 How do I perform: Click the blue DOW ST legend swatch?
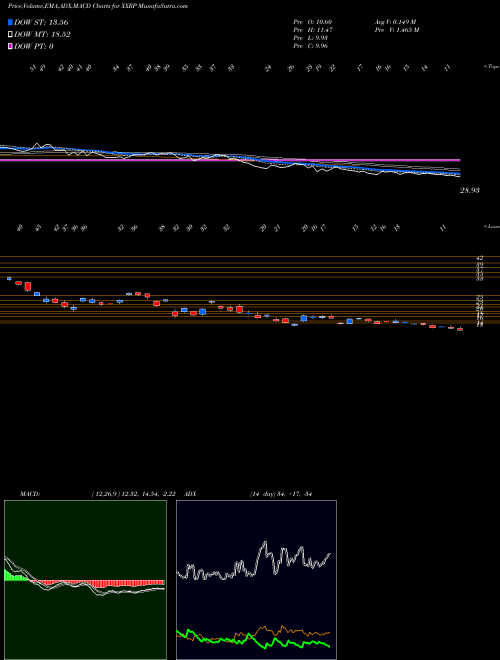10,22
